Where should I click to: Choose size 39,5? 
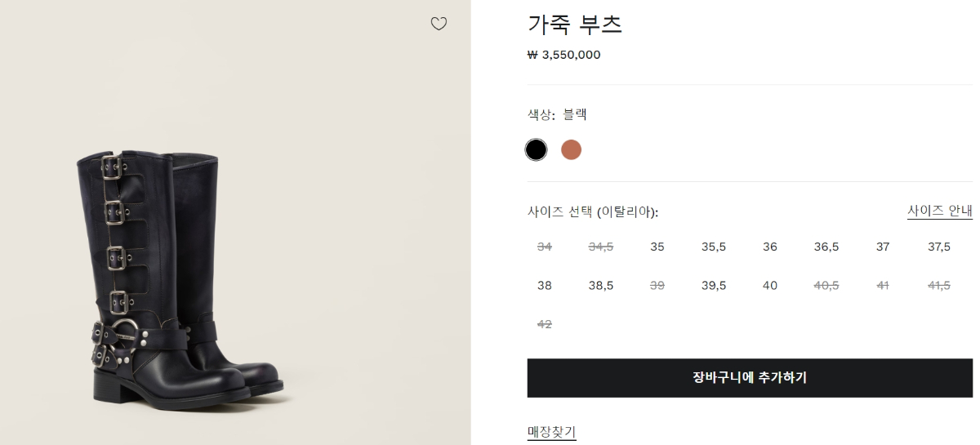[x=714, y=286]
